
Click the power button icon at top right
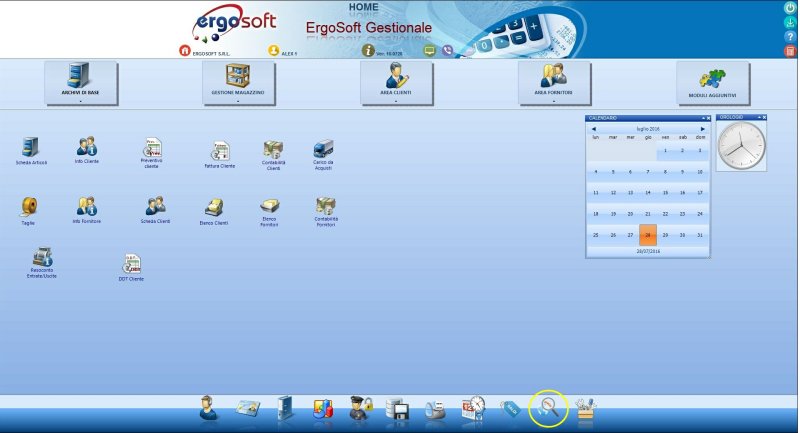click(x=790, y=8)
